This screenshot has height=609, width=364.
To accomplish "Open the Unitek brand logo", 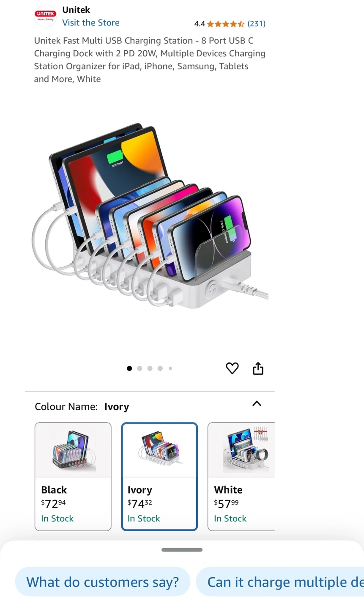I will 45,16.
